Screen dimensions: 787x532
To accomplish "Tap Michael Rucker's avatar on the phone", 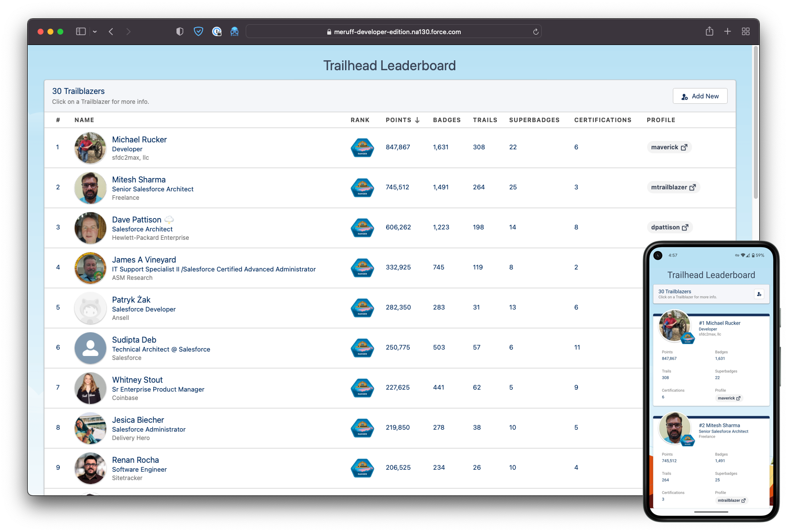I will pos(674,325).
